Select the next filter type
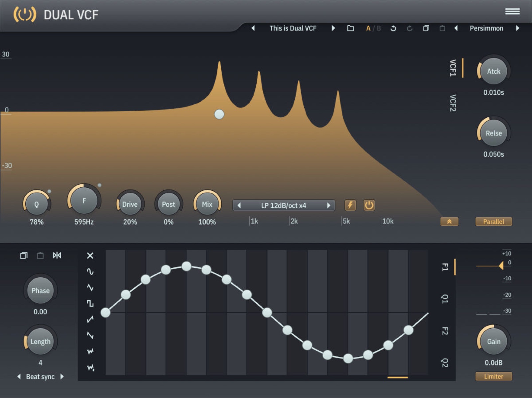The height and width of the screenshot is (398, 532). click(x=329, y=205)
